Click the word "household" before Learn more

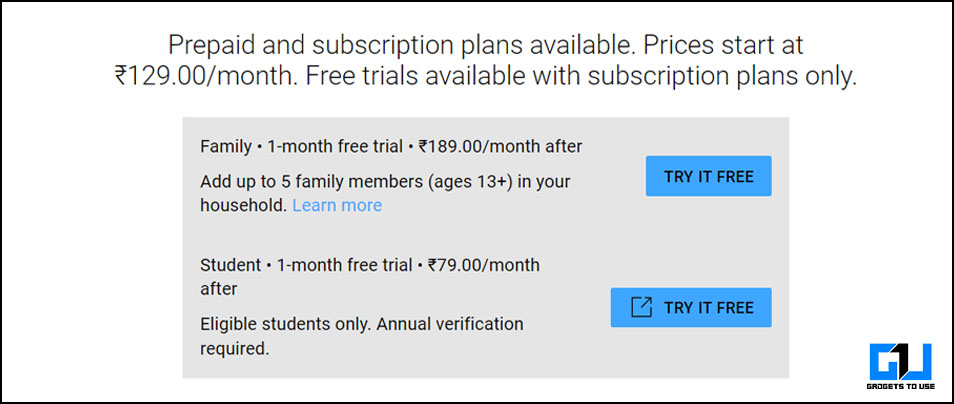tap(242, 205)
